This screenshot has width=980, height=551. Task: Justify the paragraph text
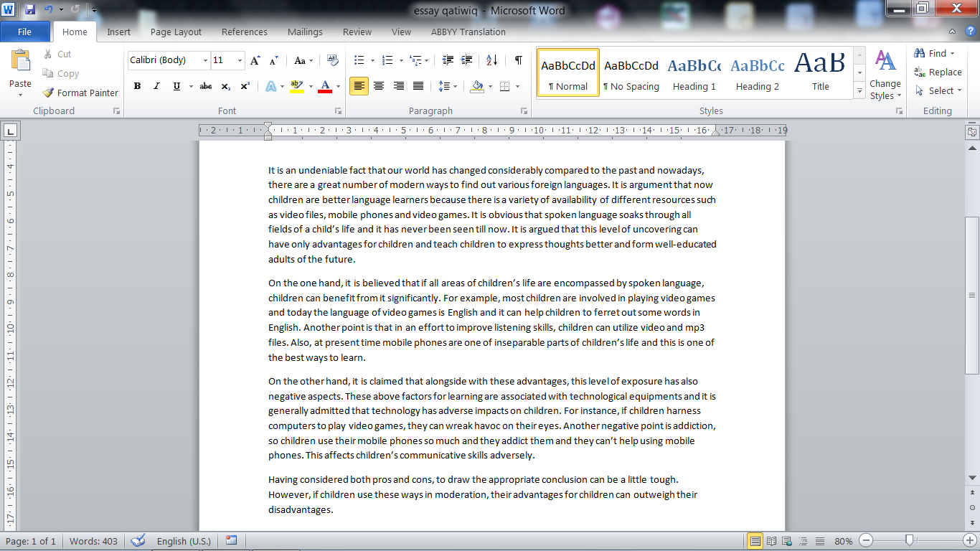click(x=418, y=86)
